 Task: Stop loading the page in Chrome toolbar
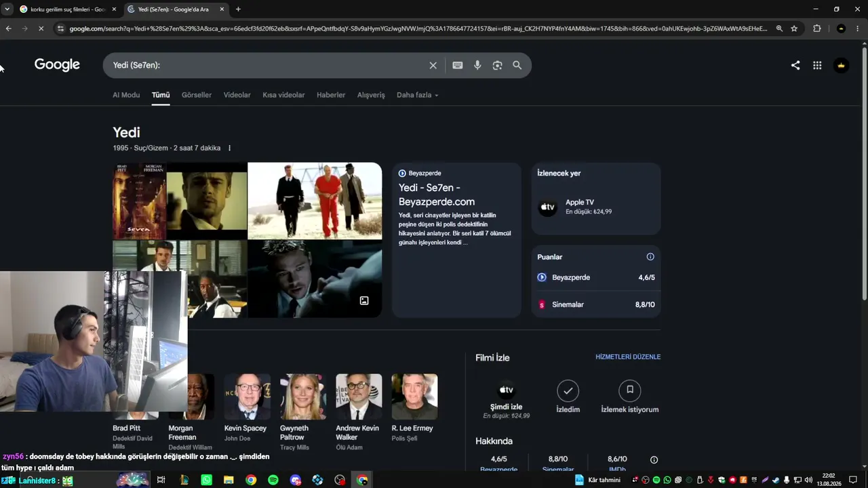[41, 28]
